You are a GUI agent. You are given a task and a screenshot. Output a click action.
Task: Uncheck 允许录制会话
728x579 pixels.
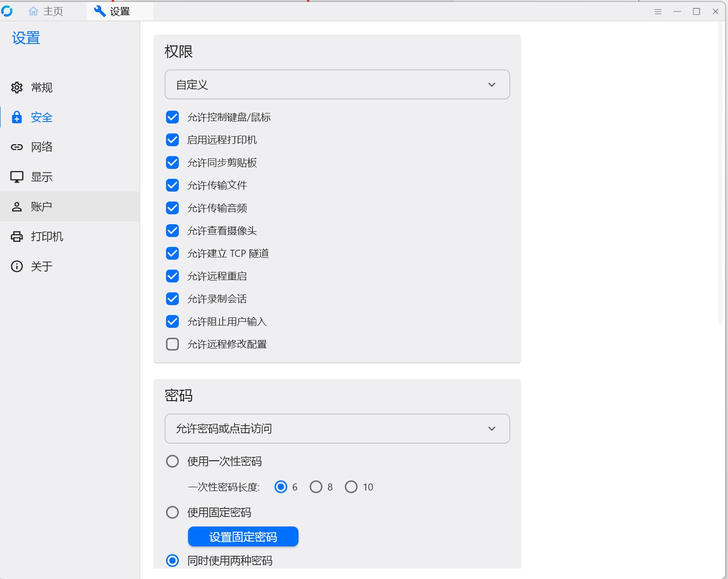tap(173, 299)
